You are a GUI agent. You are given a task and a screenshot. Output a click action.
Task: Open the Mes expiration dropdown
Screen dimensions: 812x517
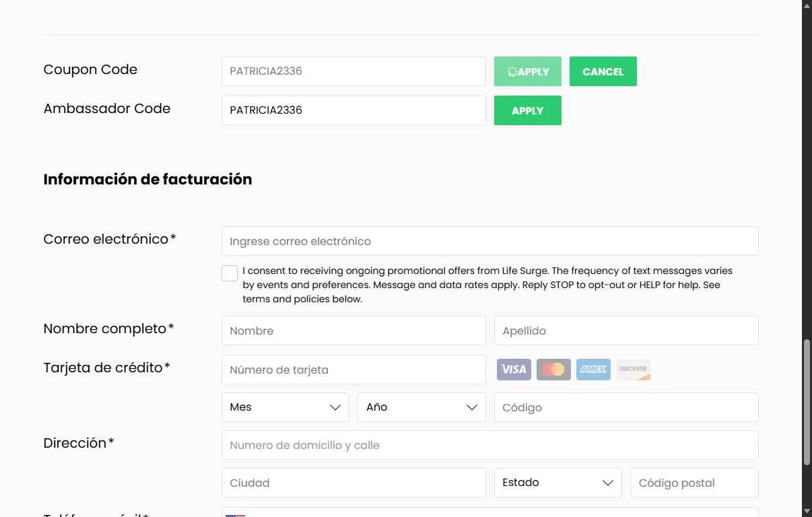pos(285,407)
